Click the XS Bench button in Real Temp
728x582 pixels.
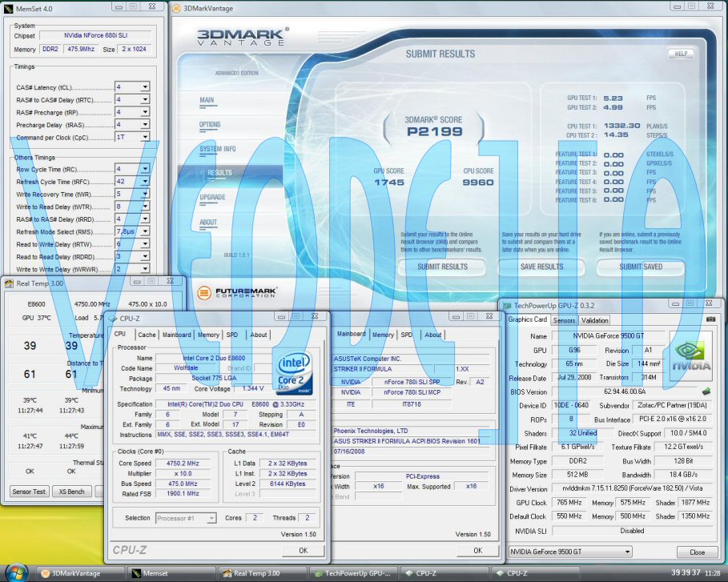pos(71,492)
